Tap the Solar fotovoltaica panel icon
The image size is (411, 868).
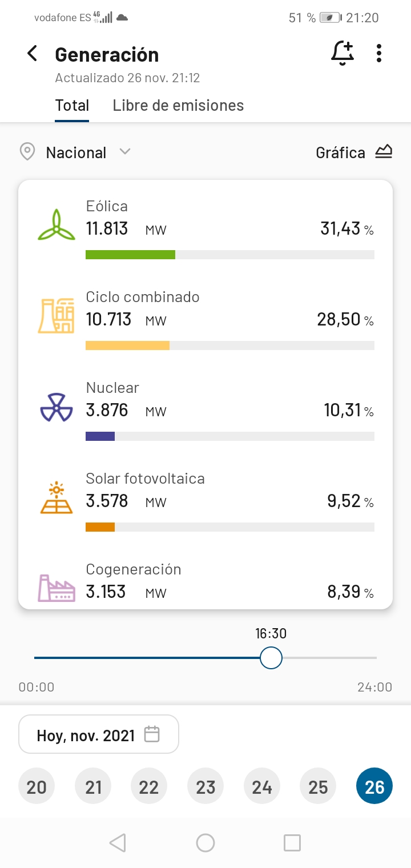pos(56,498)
